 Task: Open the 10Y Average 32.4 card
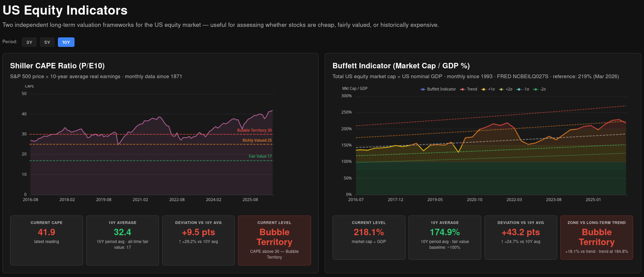click(x=123, y=240)
